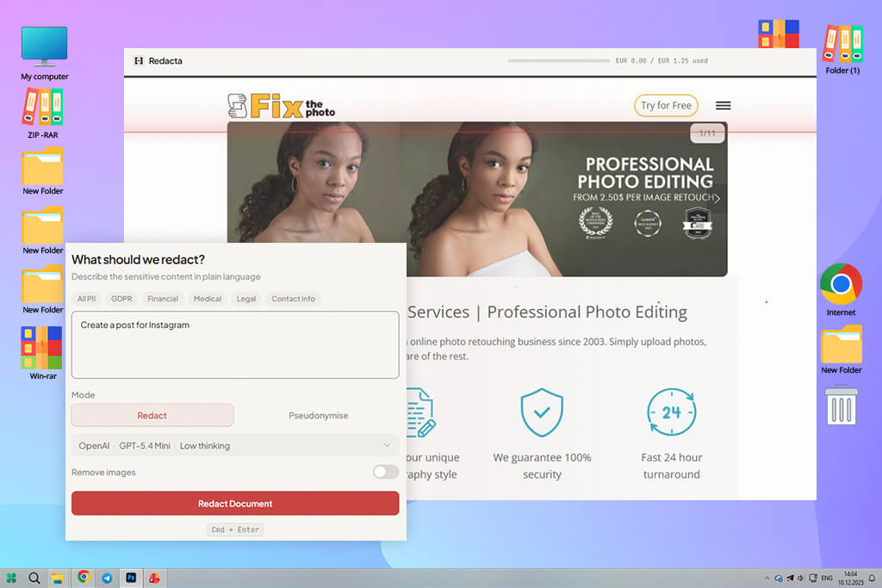The height and width of the screenshot is (588, 882).
Task: Click the Redact Document button
Action: coord(235,503)
